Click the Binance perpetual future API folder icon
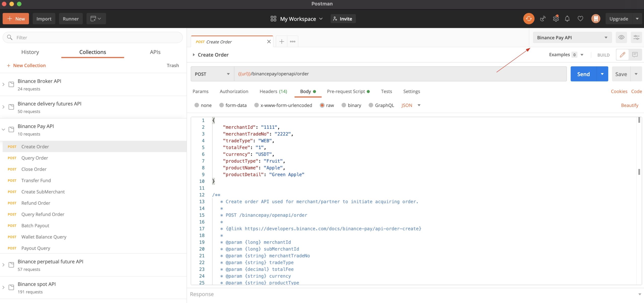This screenshot has width=644, height=303. tap(11, 265)
